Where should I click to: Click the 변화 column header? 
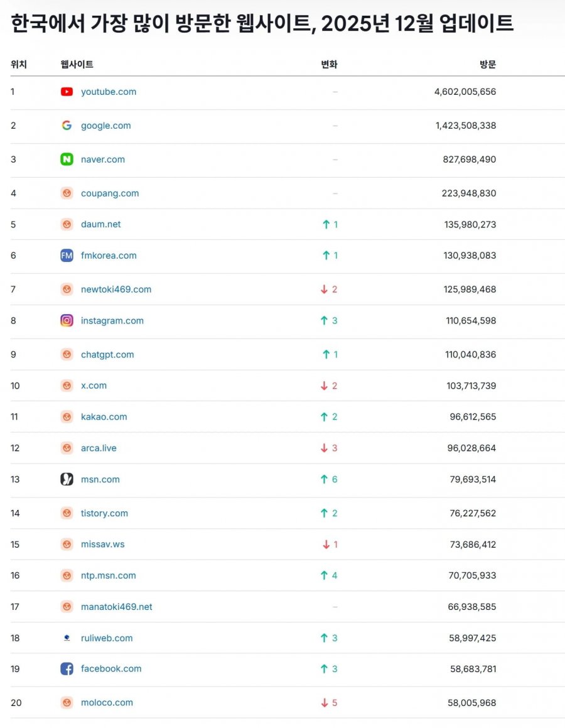tap(329, 65)
